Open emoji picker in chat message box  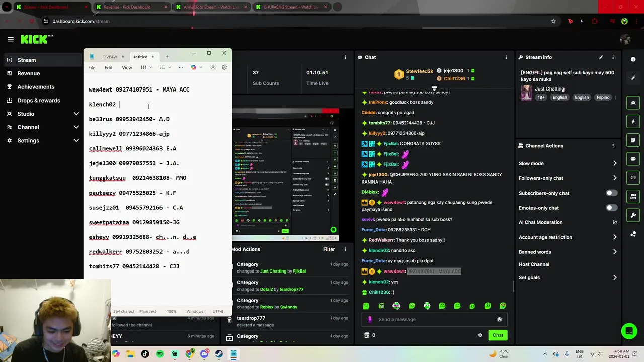[499, 319]
